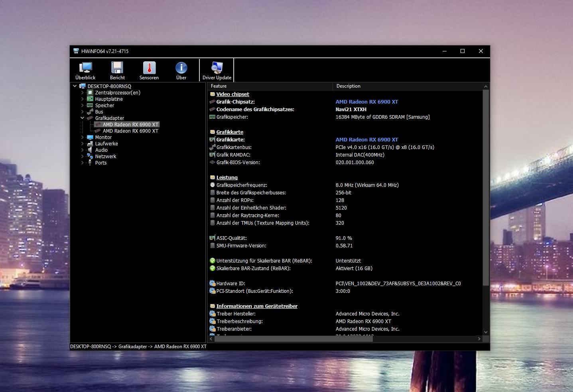Click the 16384 MByte of GDDR6 SDRAM value
Image resolution: width=573 pixels, height=392 pixels.
tap(383, 117)
